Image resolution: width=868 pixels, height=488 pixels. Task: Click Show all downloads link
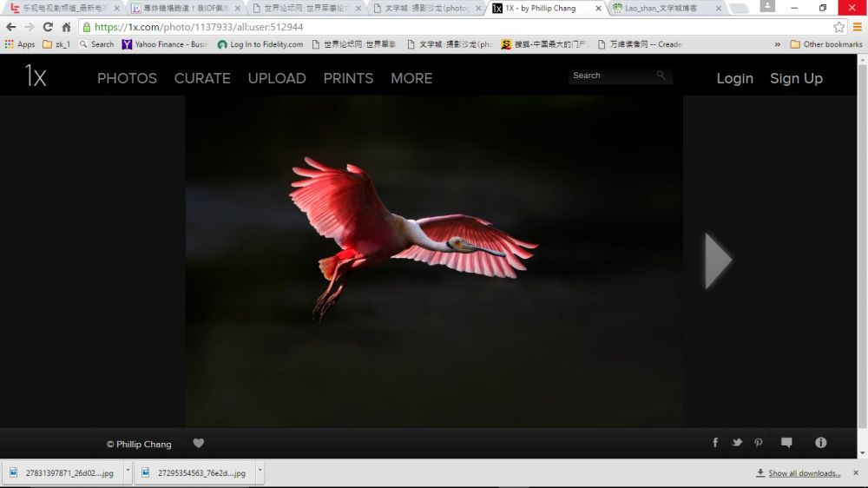pyautogui.click(x=804, y=473)
